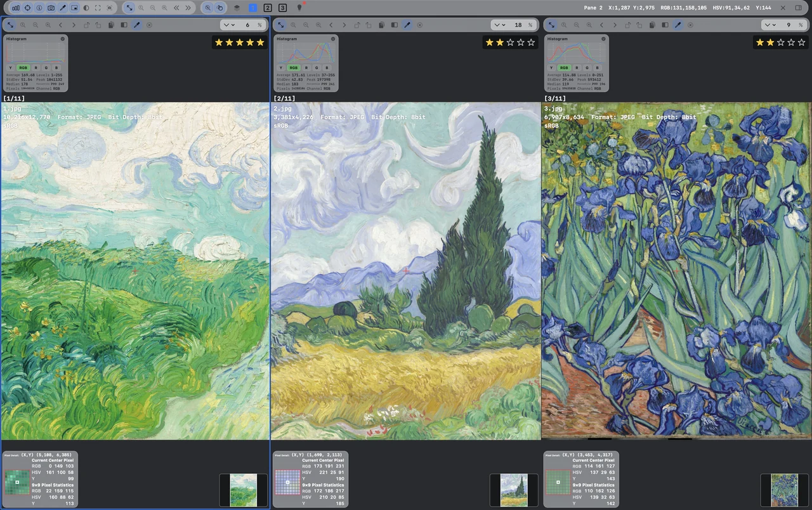
Task: Switch to the single-pane layout 1
Action: point(253,8)
